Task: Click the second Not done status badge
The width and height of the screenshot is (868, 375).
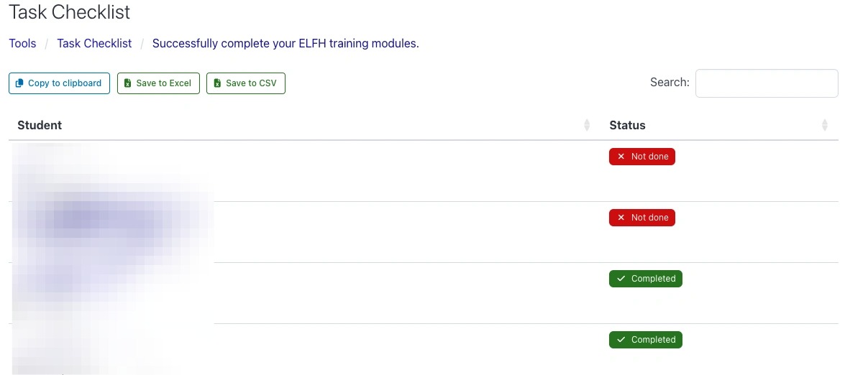Action: point(641,218)
